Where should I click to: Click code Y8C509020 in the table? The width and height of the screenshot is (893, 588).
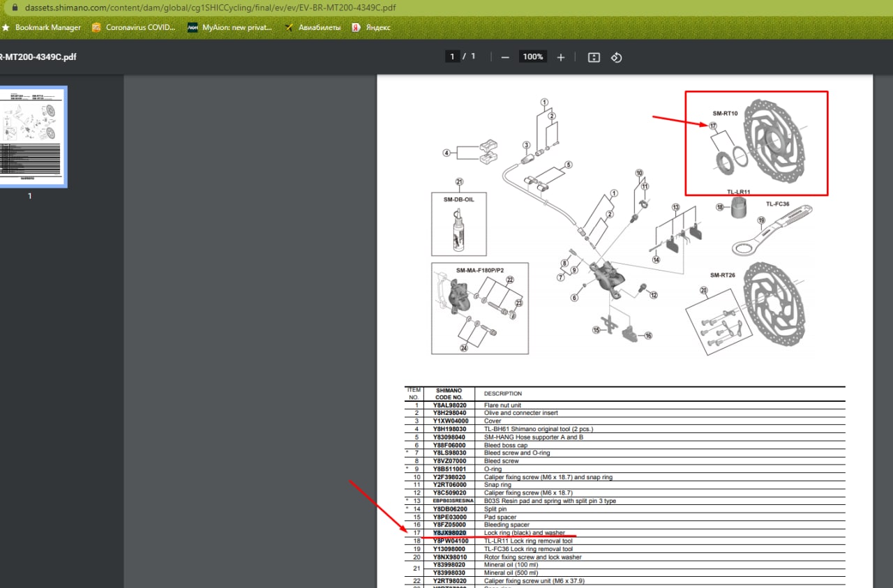pyautogui.click(x=449, y=493)
